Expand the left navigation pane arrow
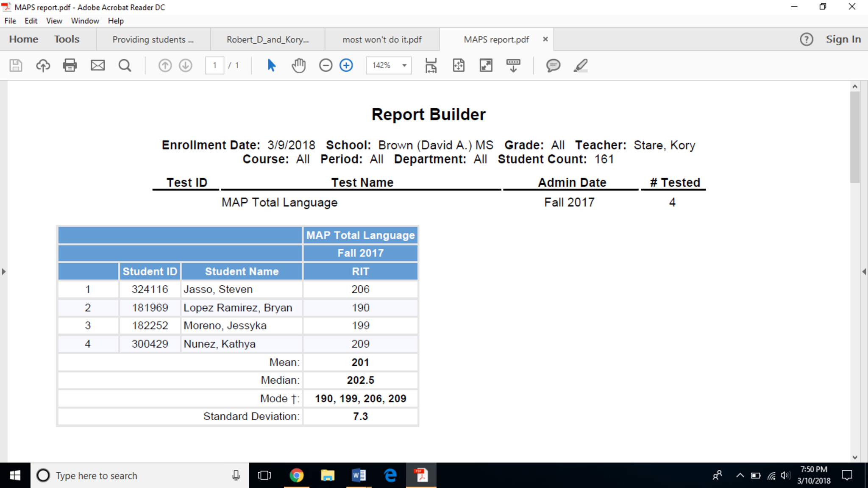The image size is (868, 488). point(4,271)
